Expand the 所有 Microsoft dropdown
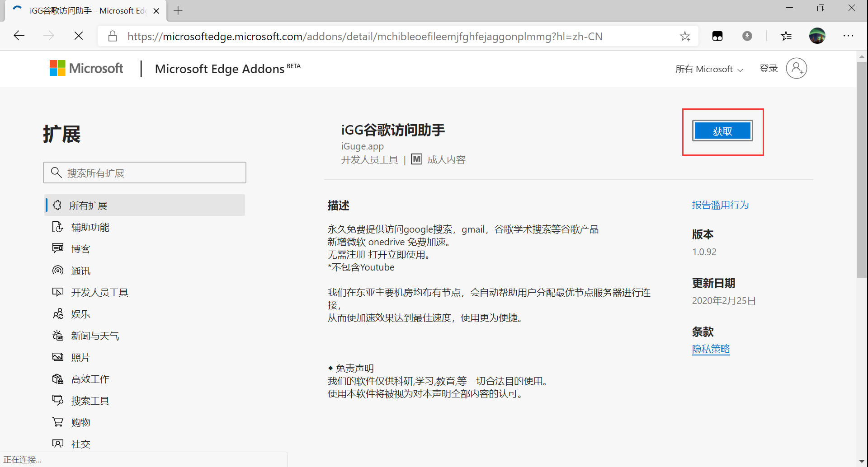This screenshot has height=467, width=868. tap(709, 69)
